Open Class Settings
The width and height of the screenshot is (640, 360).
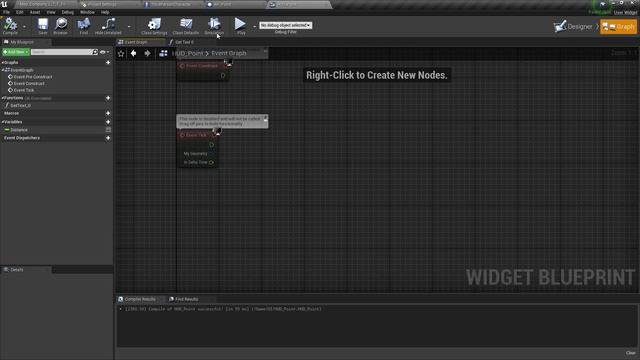[x=154, y=26]
